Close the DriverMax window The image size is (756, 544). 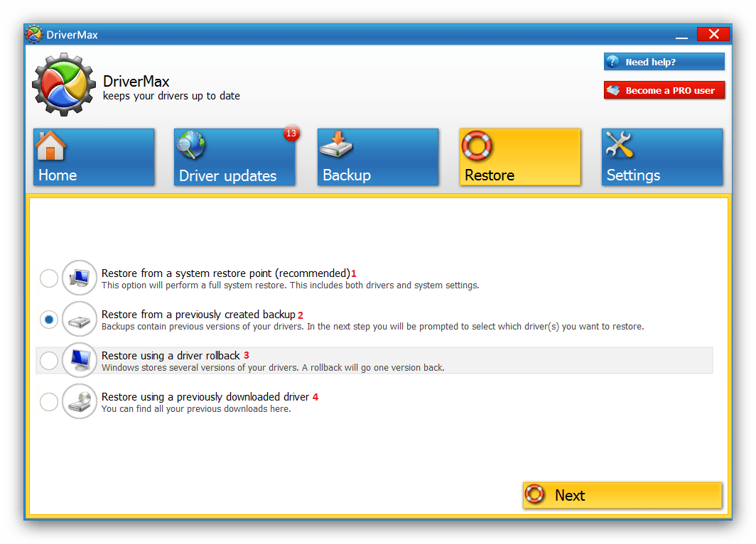coord(713,34)
